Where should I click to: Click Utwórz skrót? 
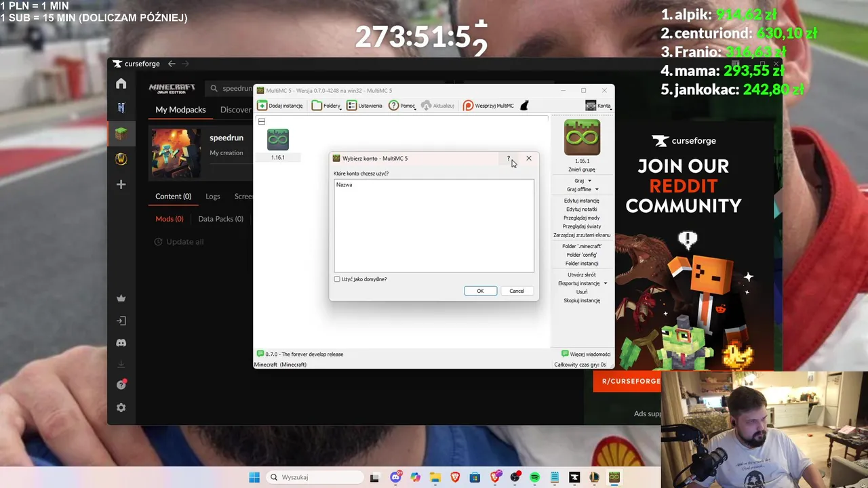[x=582, y=274]
